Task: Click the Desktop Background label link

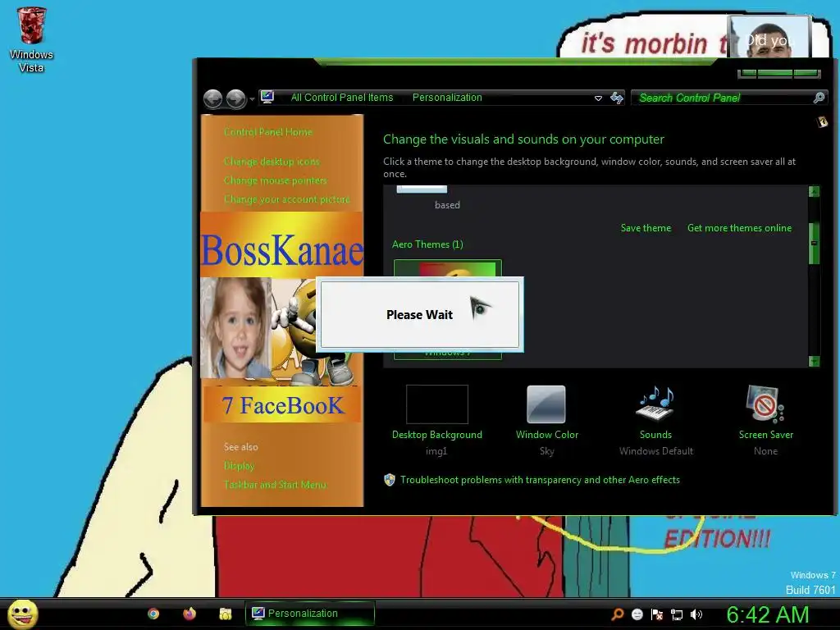Action: (437, 435)
